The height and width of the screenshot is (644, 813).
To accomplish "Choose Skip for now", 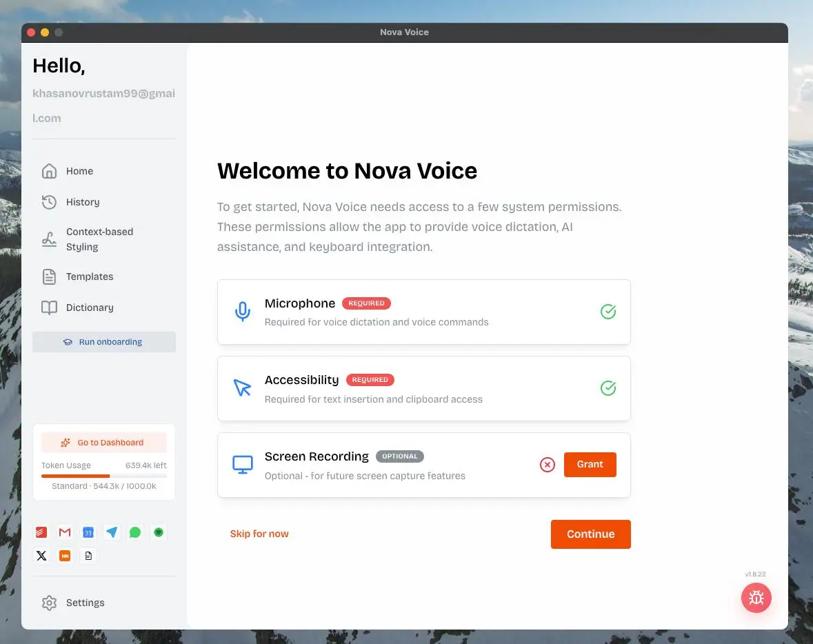I will click(259, 534).
